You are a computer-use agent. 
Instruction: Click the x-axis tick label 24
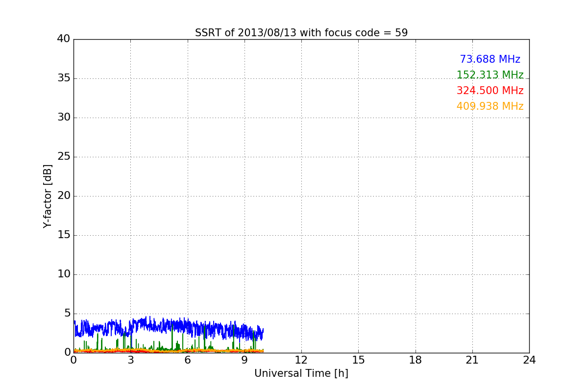[529, 360]
